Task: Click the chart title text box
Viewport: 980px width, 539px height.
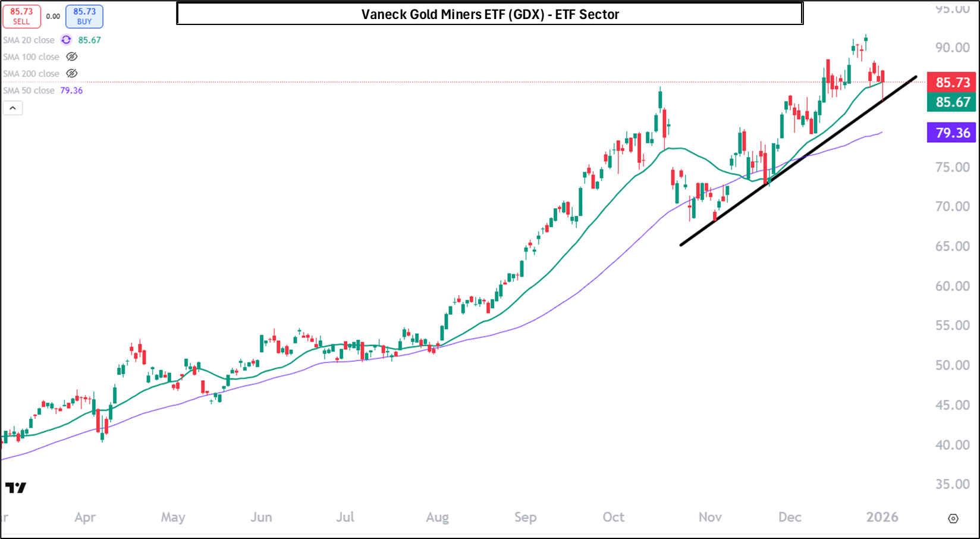Action: 489,14
